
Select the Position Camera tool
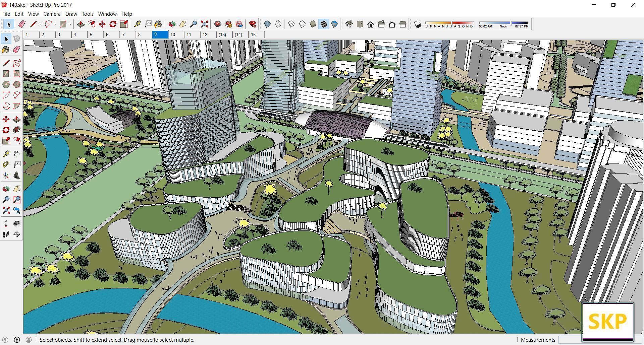(x=6, y=224)
